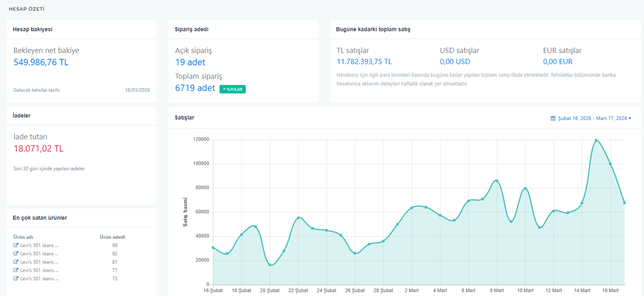Open the top Levi's 501 Jeans product name

[39, 245]
